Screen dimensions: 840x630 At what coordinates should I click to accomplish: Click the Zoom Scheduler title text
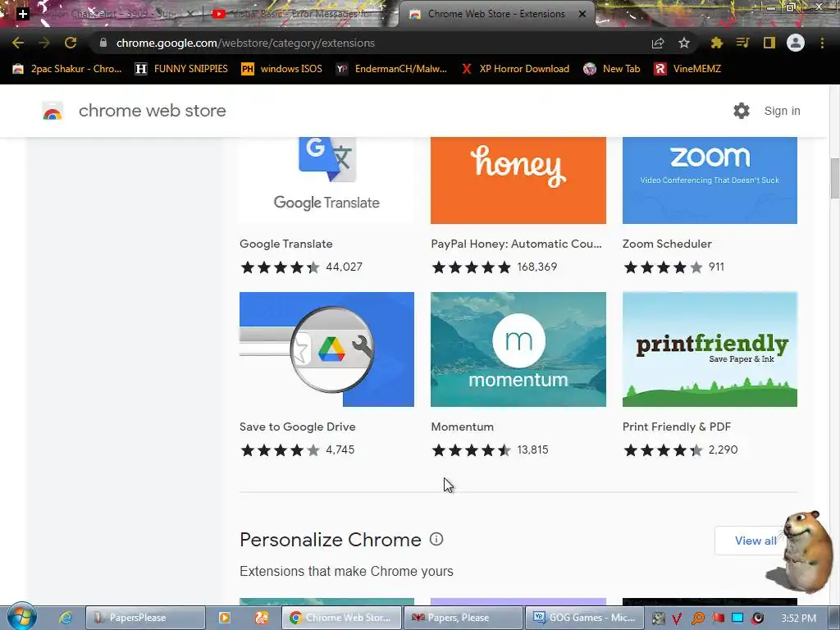pos(667,244)
